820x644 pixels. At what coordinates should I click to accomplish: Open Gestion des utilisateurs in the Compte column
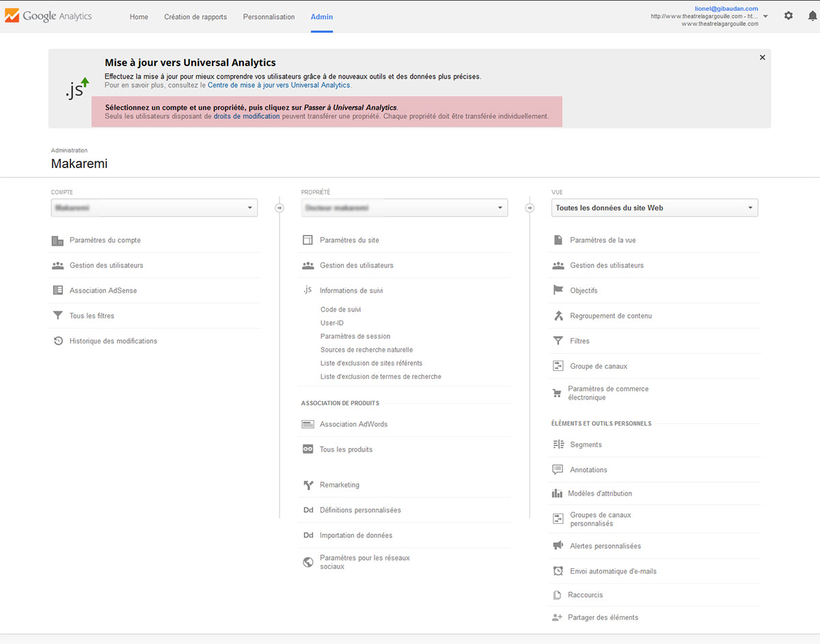pyautogui.click(x=107, y=265)
